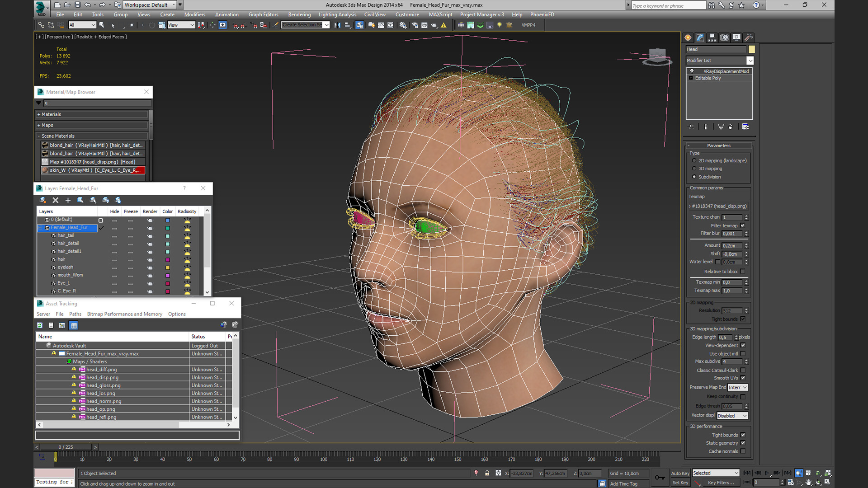Open the Modifier List dropdown
868x488 pixels.
coord(720,61)
